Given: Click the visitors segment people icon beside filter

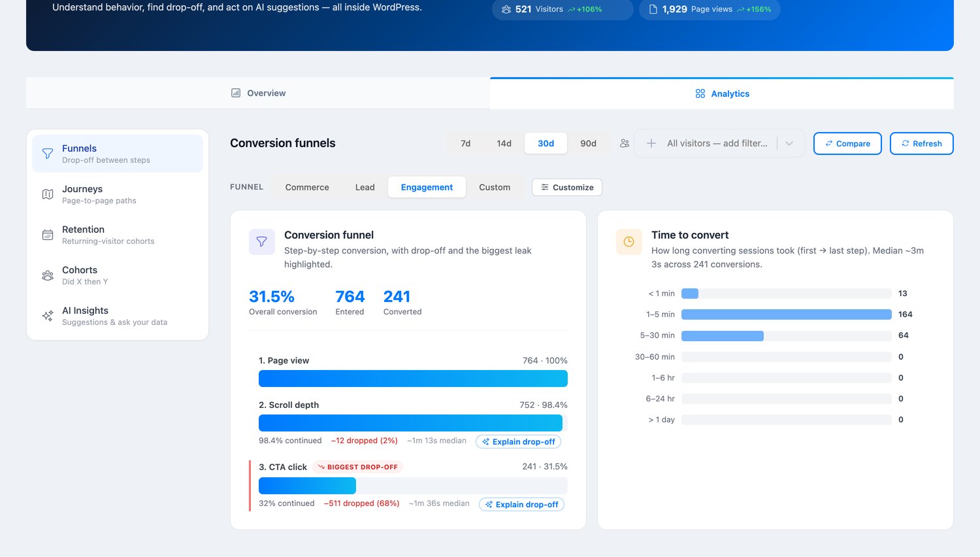Looking at the screenshot, I should [x=625, y=143].
